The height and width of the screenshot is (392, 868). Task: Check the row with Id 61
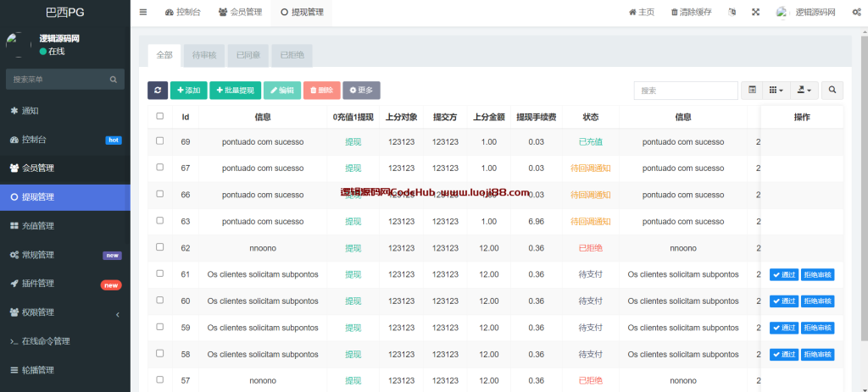tap(160, 273)
